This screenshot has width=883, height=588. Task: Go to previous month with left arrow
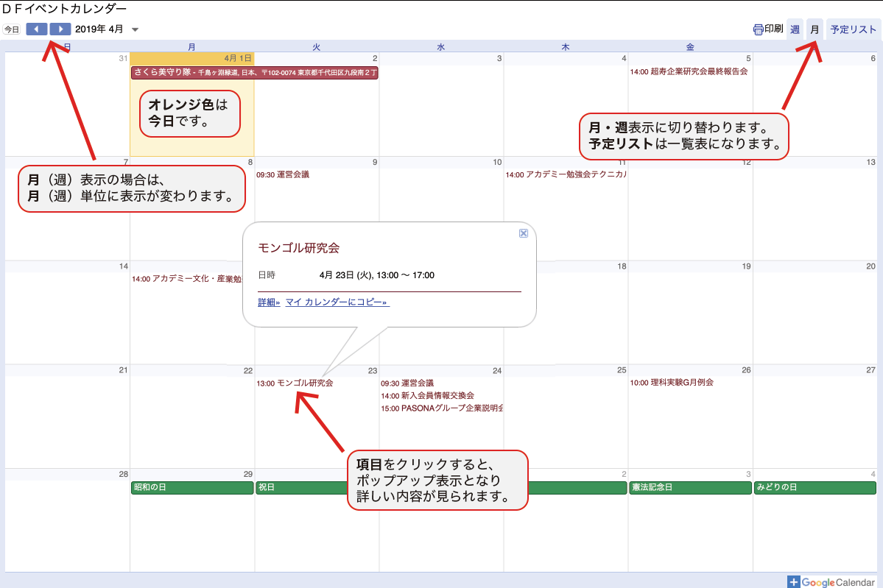[37, 29]
